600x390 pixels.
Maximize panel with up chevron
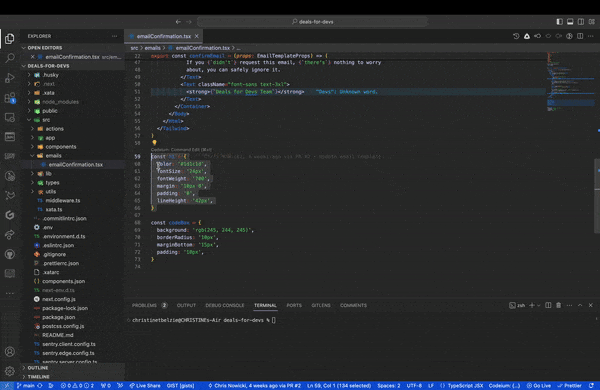(x=580, y=305)
